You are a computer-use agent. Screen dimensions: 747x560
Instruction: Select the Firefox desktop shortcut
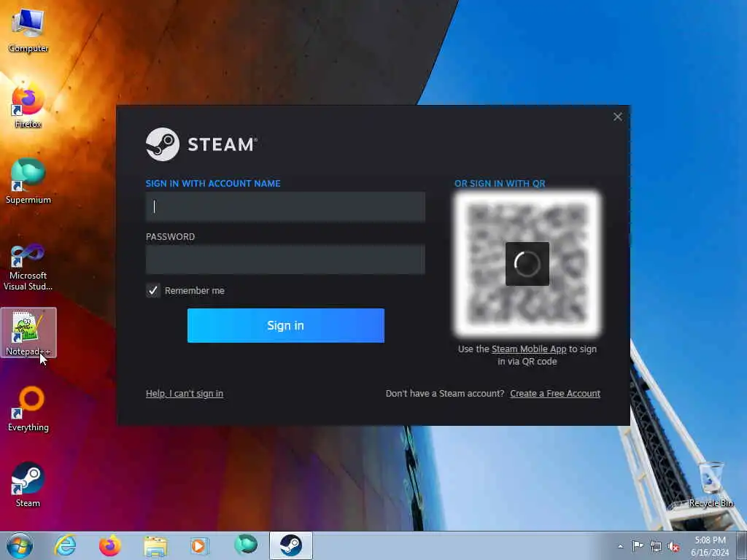pyautogui.click(x=28, y=106)
